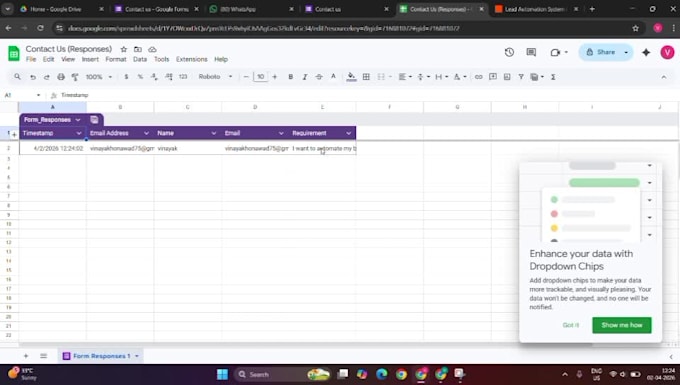Open the Insert menu
The height and width of the screenshot is (385, 680).
point(90,59)
